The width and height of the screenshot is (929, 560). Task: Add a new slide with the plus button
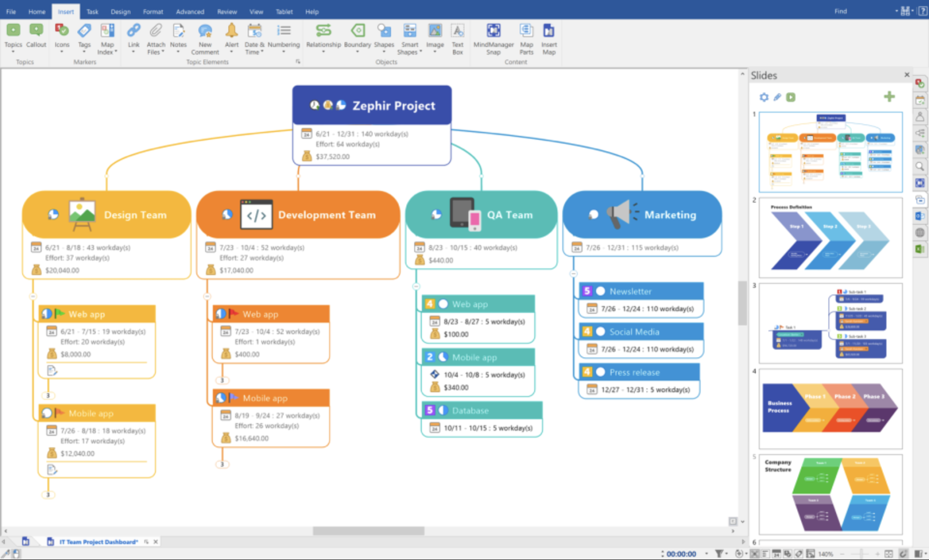[x=889, y=97]
